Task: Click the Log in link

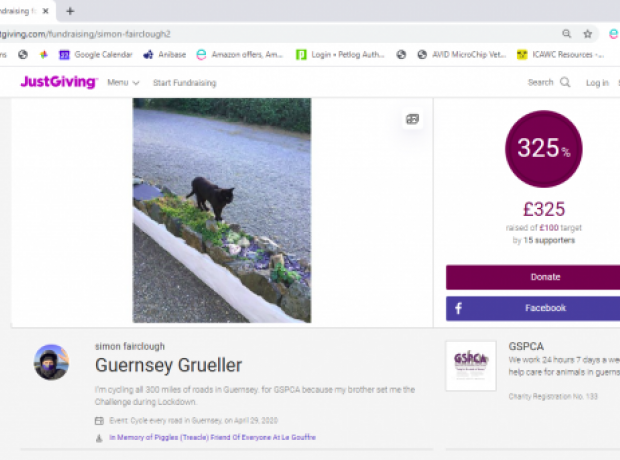Action: [x=597, y=83]
